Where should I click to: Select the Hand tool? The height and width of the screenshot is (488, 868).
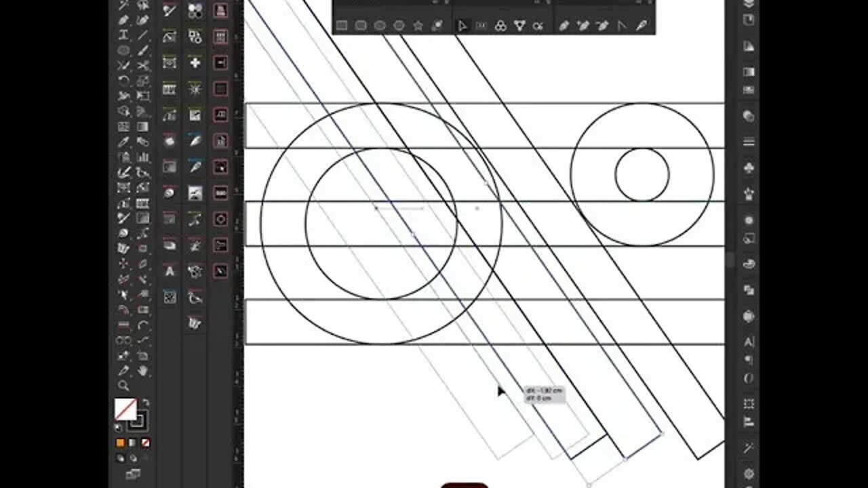click(142, 371)
